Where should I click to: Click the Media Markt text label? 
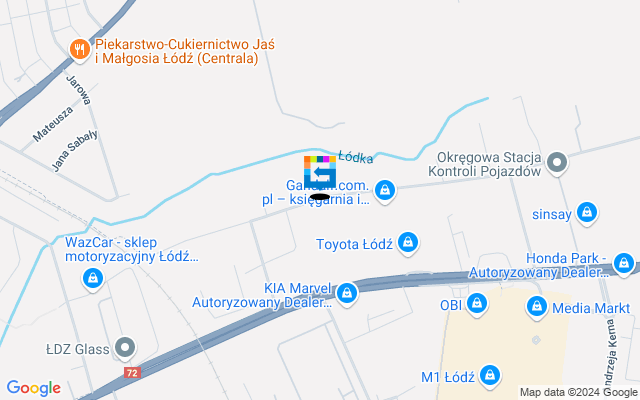(591, 308)
